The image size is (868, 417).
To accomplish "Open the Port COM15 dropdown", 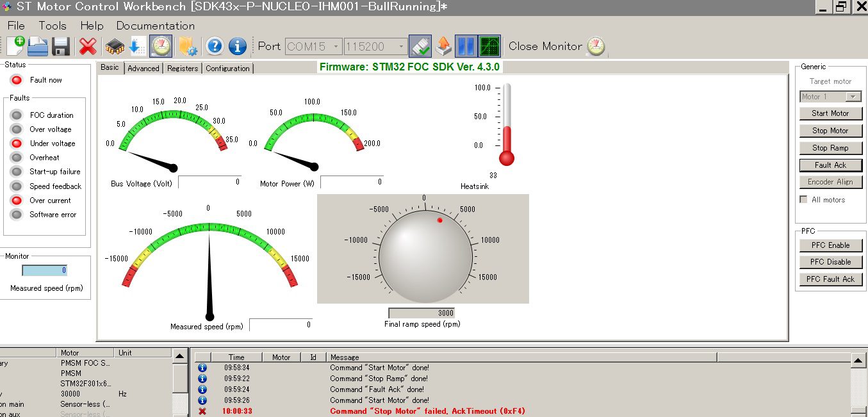I will (313, 46).
